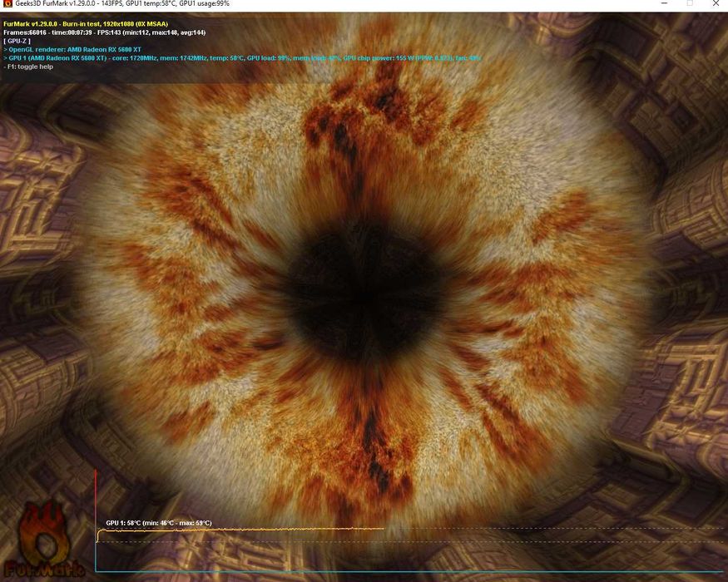The width and height of the screenshot is (728, 582).
Task: Click the 'FurMark v1.29.0.0 - Burn-in test' line
Action: [86, 24]
